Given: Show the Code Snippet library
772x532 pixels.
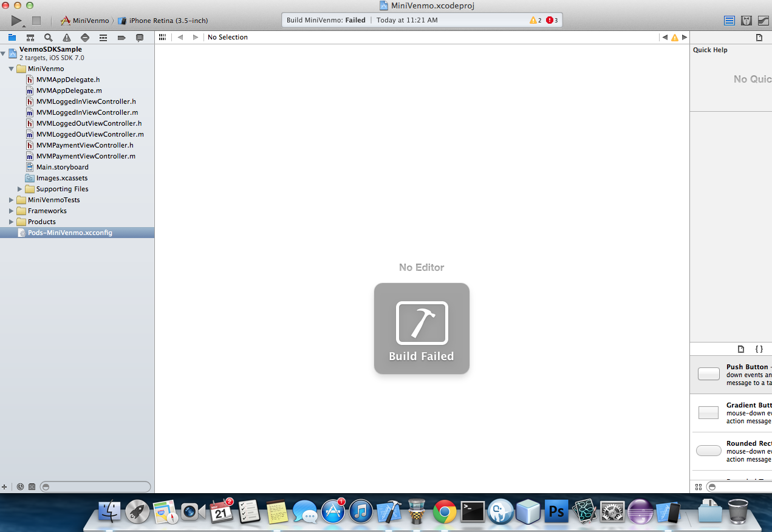Looking at the screenshot, I should click(759, 349).
